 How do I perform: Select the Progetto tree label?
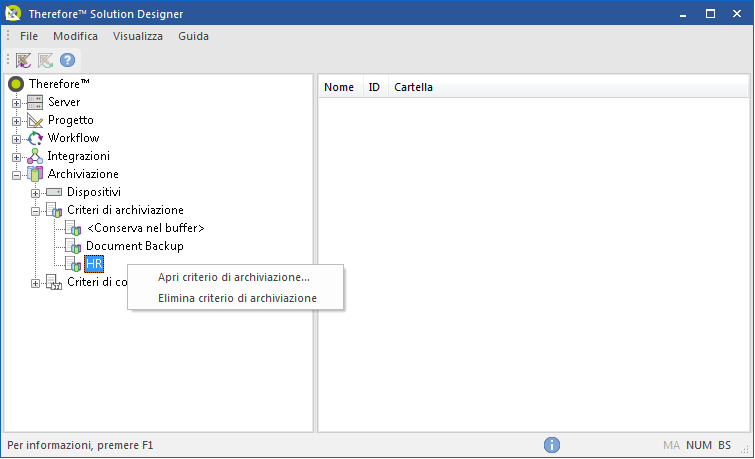[71, 120]
